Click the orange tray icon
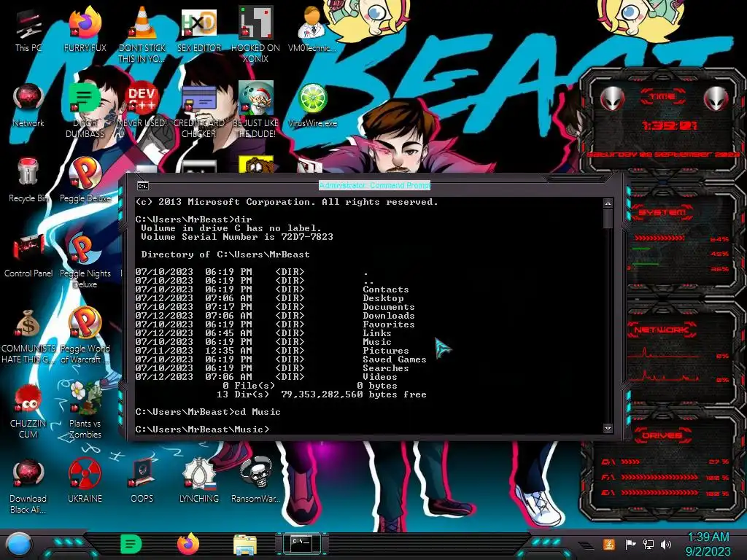 coord(609,544)
